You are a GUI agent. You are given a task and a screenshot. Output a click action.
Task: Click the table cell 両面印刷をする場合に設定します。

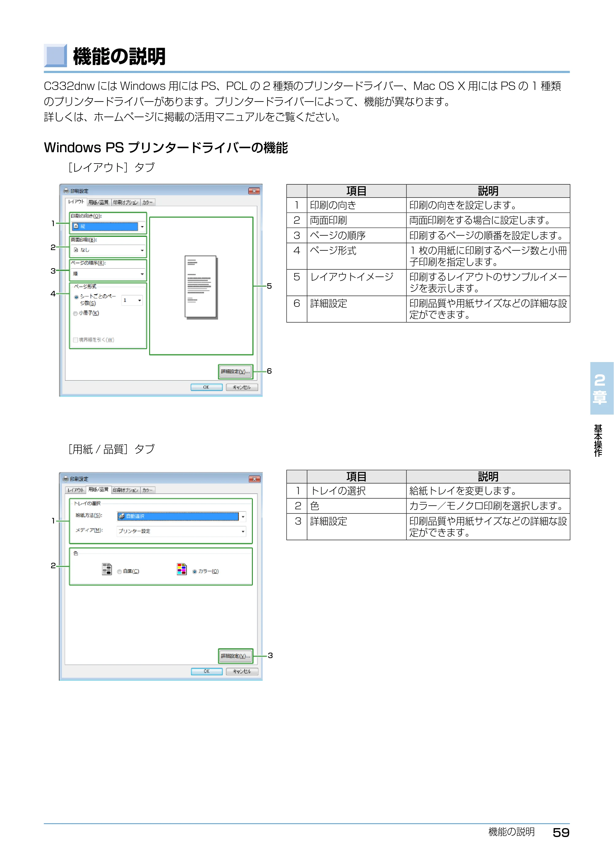click(488, 220)
